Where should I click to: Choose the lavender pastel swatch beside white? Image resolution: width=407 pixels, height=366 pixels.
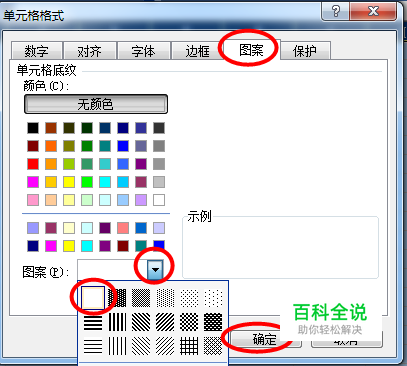click(x=141, y=200)
